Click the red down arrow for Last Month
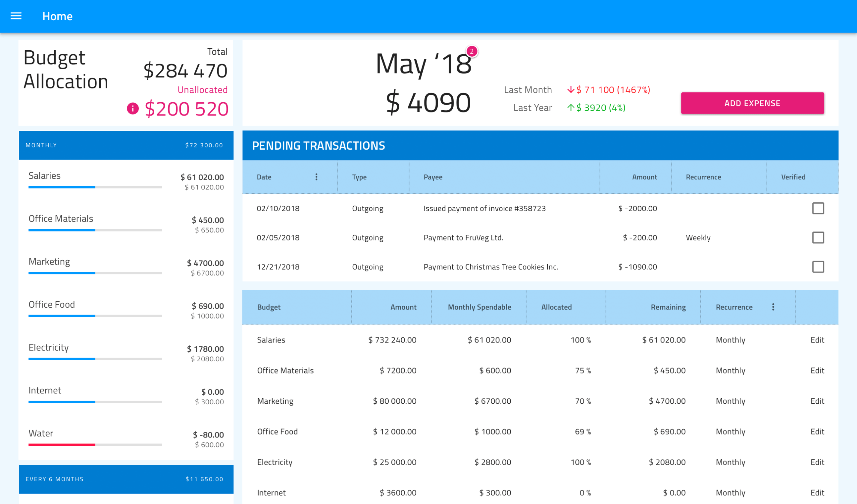Viewport: 857px width, 504px height. (571, 90)
